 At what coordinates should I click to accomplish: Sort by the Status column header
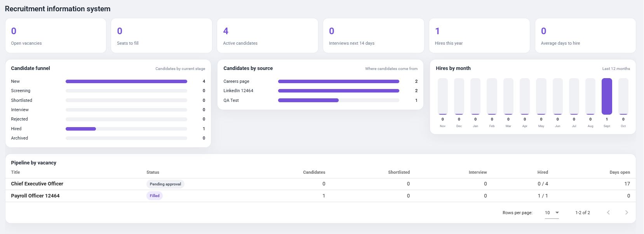(153, 172)
